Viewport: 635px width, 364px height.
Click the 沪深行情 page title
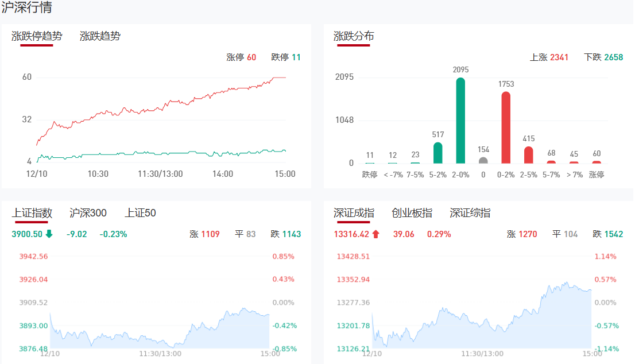[26, 8]
